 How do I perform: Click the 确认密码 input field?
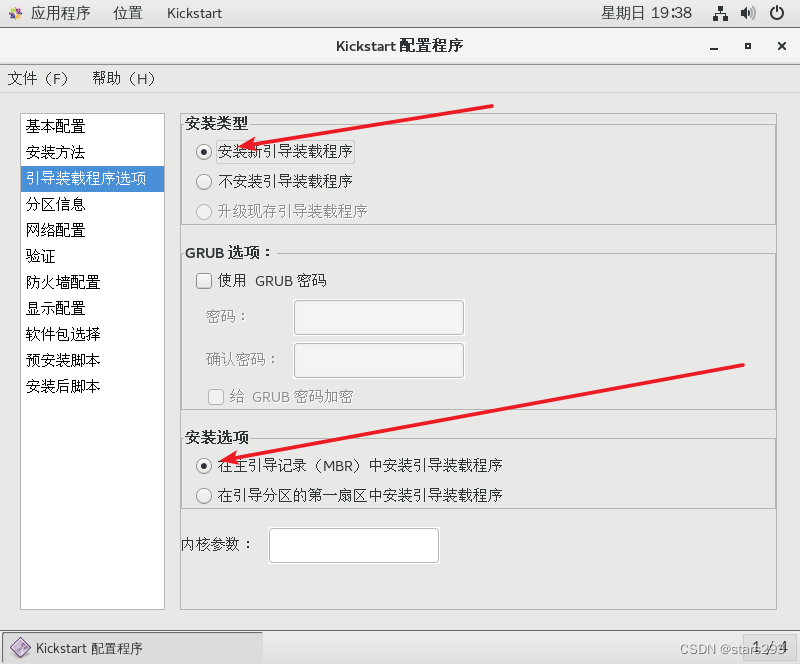[379, 361]
